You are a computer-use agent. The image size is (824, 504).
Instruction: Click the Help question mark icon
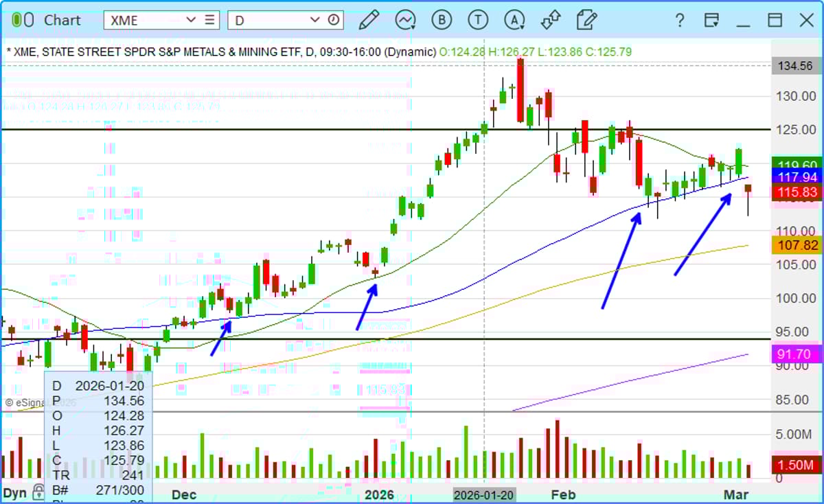click(x=679, y=20)
